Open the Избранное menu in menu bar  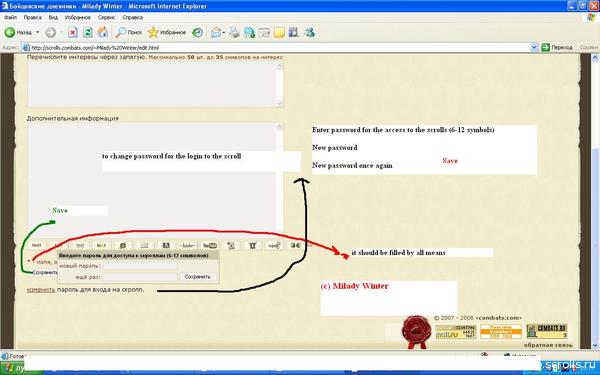coord(78,18)
